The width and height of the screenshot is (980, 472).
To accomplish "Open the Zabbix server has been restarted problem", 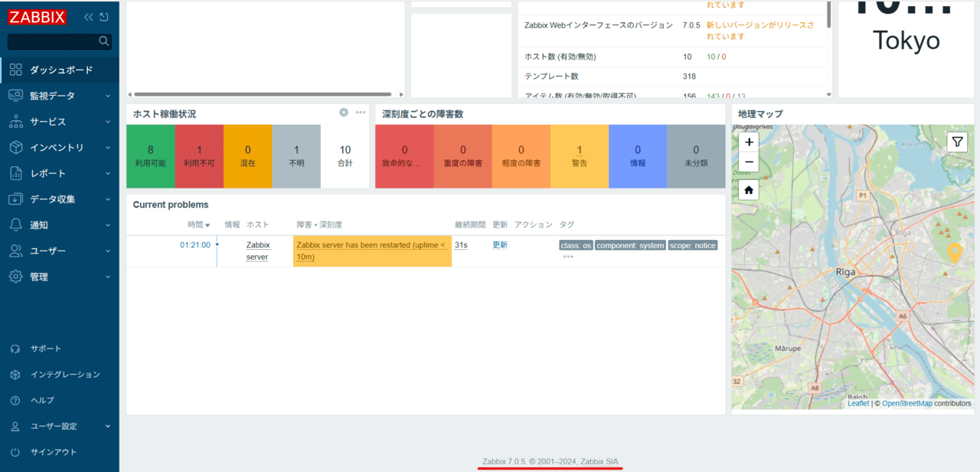I will 371,251.
